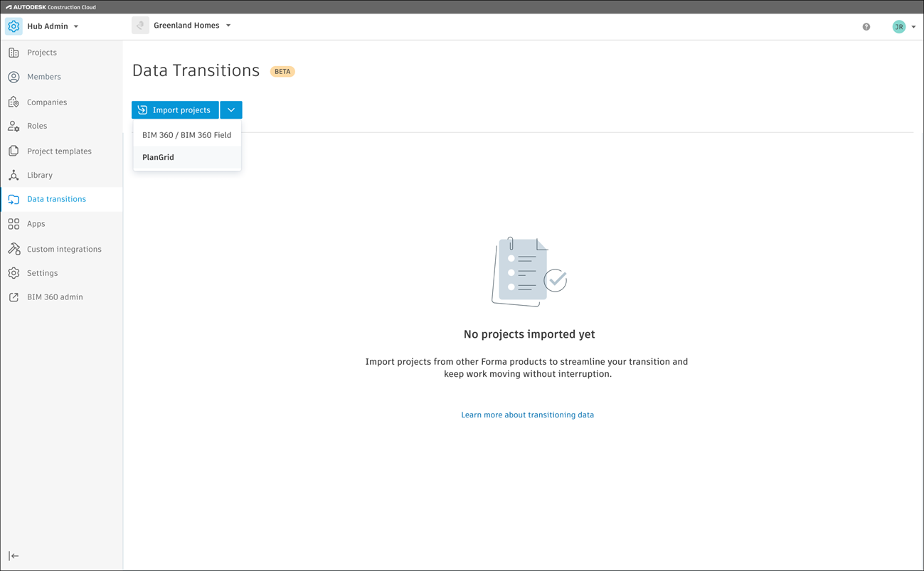Click the No projects imported yet heading
This screenshot has height=571, width=924.
click(529, 334)
